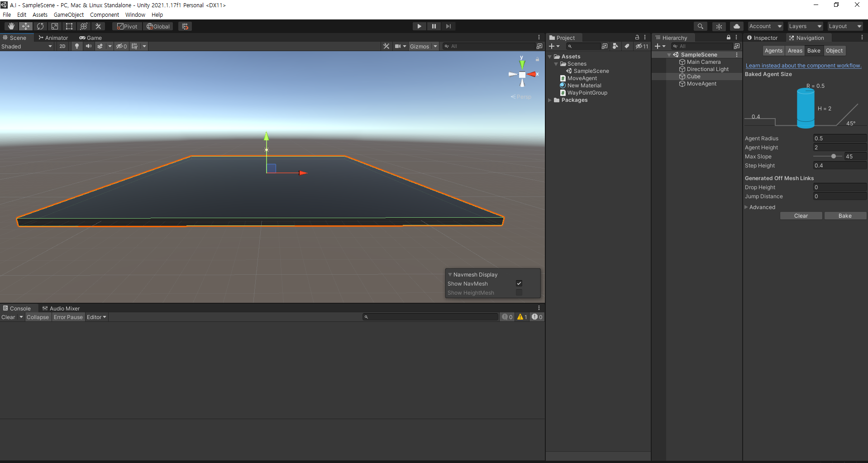
Task: Switch to the Inspector tab
Action: tap(763, 38)
